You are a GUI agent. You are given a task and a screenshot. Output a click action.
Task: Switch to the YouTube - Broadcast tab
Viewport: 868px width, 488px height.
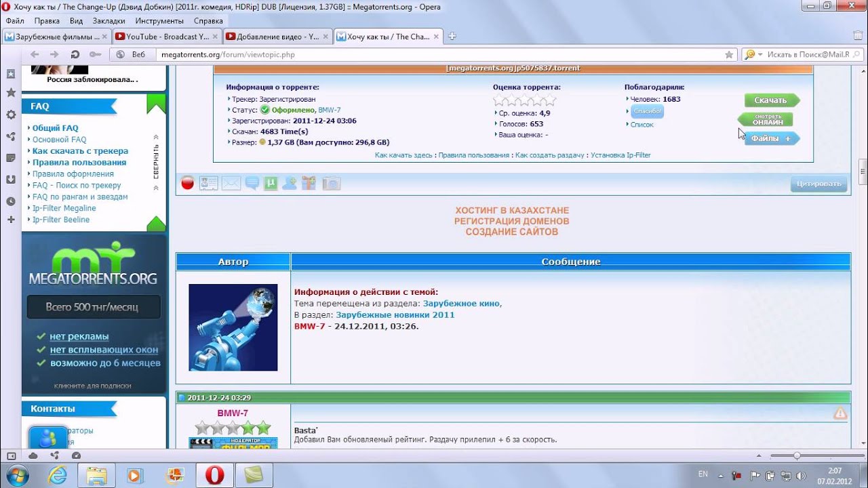point(167,37)
